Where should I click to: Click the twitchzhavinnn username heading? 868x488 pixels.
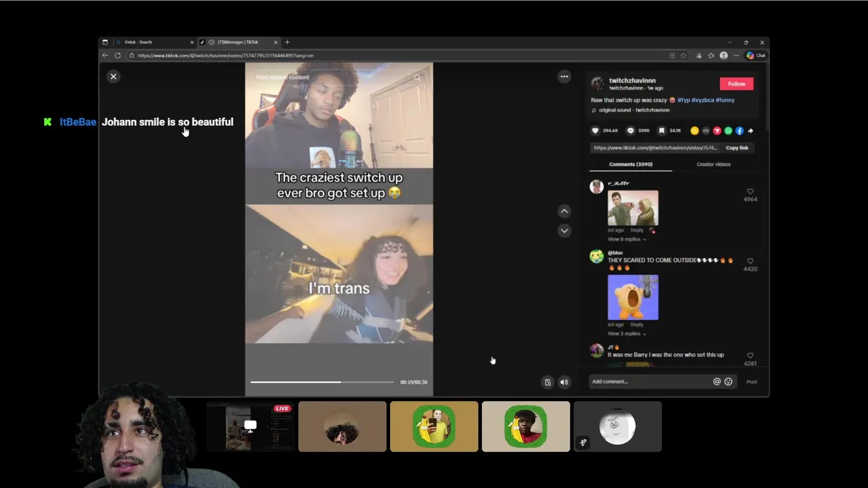[x=632, y=81]
